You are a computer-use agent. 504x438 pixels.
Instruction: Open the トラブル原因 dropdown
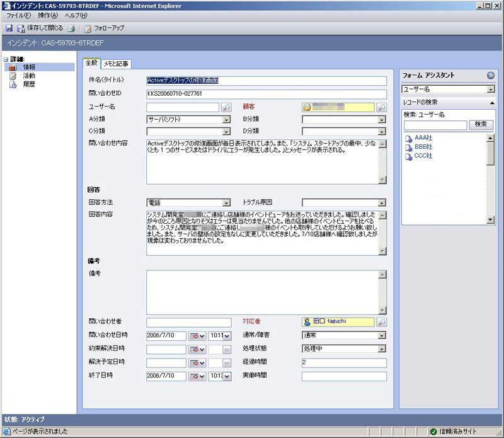click(382, 203)
